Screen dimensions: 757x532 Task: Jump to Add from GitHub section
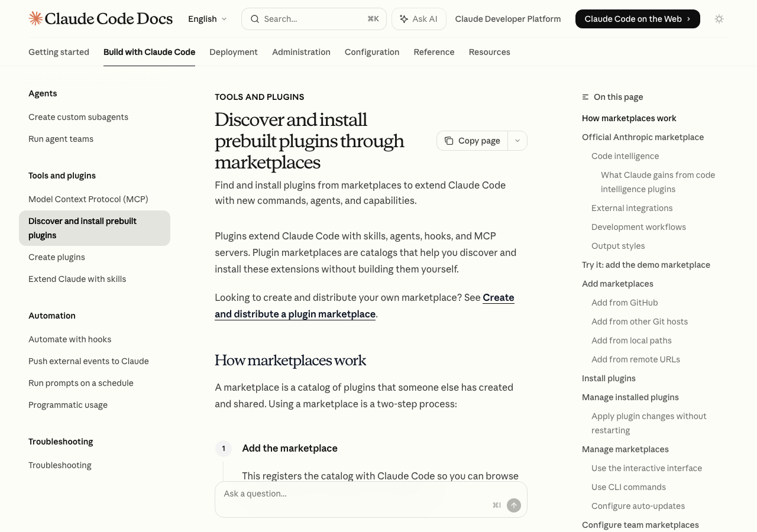(x=625, y=303)
